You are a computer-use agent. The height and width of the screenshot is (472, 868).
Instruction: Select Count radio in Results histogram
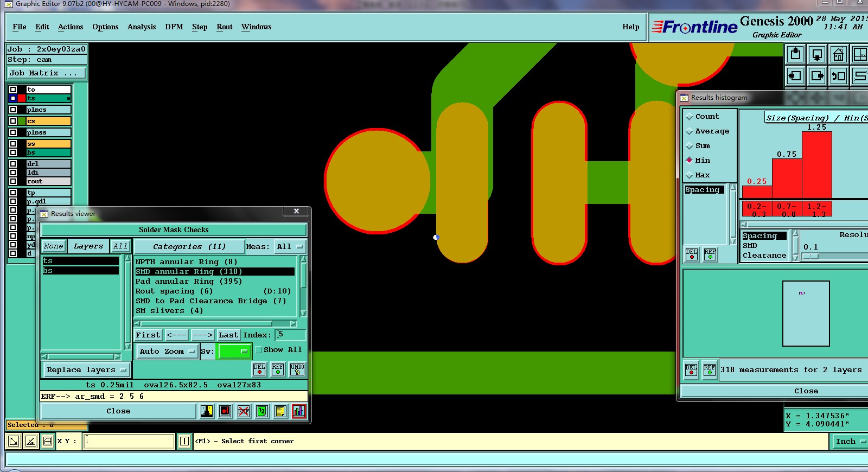[x=690, y=117]
